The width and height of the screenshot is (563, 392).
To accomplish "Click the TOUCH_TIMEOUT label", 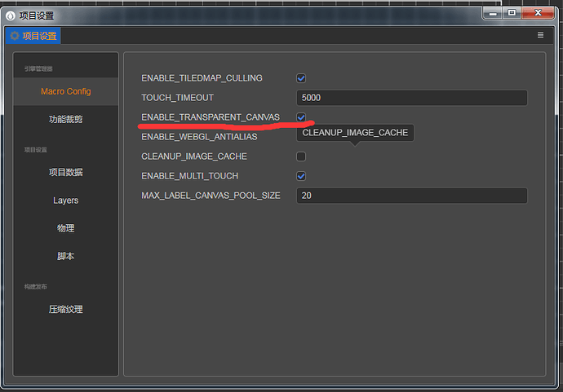I will click(x=177, y=98).
